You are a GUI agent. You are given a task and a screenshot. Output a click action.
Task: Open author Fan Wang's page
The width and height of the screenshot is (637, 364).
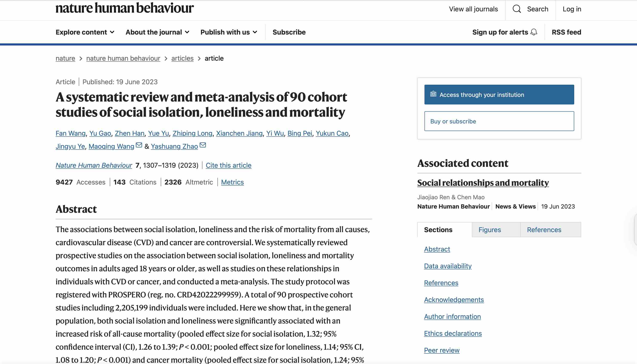[70, 133]
